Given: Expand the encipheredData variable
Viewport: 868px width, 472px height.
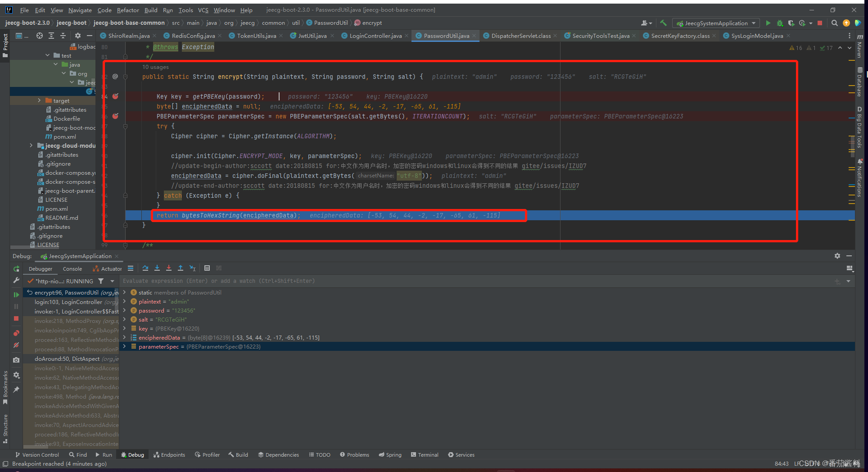Looking at the screenshot, I should click(x=125, y=337).
